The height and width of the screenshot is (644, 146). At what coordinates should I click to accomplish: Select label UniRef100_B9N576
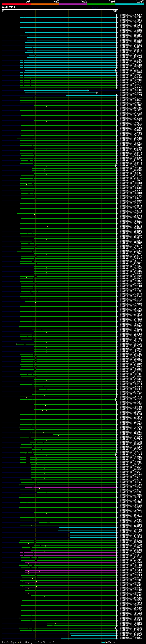[131, 50]
